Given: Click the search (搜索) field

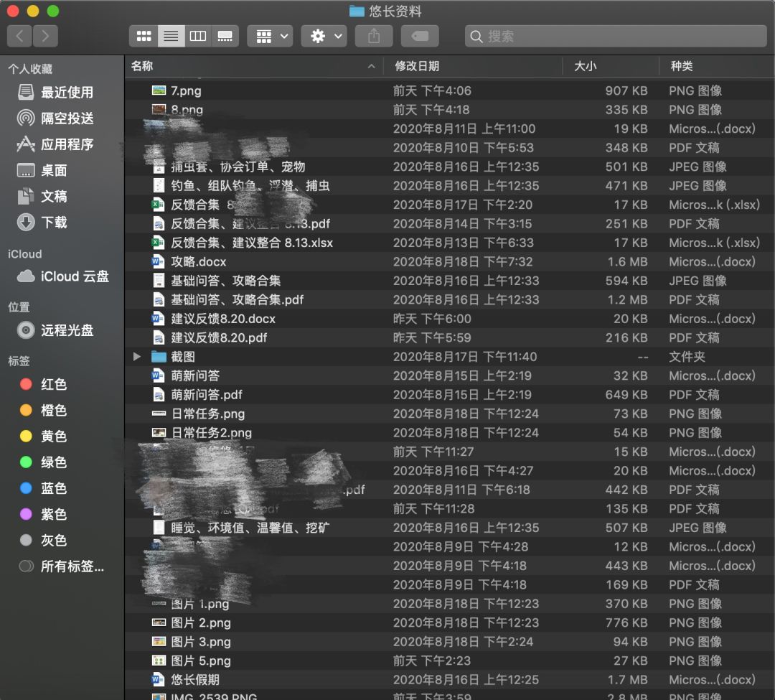Looking at the screenshot, I should 617,36.
